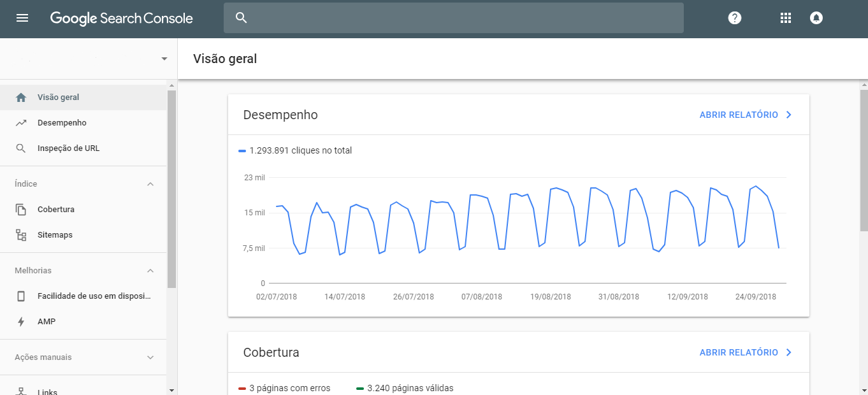Select the Cobertura page icon
This screenshot has width=868, height=395.
point(22,208)
